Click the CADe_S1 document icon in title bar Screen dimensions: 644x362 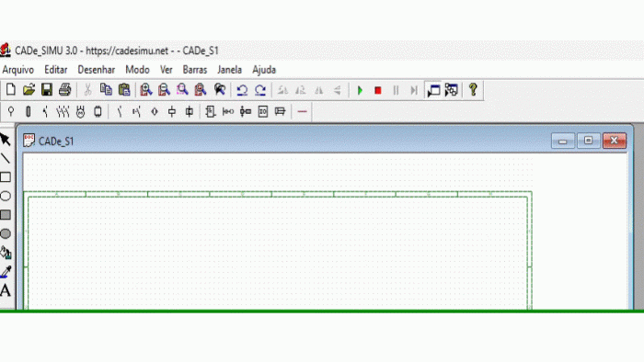[29, 141]
